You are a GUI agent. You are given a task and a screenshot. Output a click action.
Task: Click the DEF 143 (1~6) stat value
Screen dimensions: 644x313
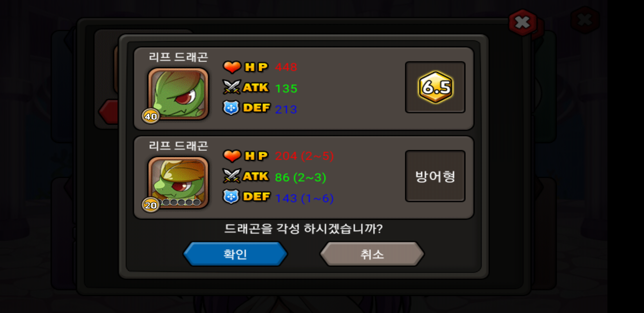click(304, 199)
